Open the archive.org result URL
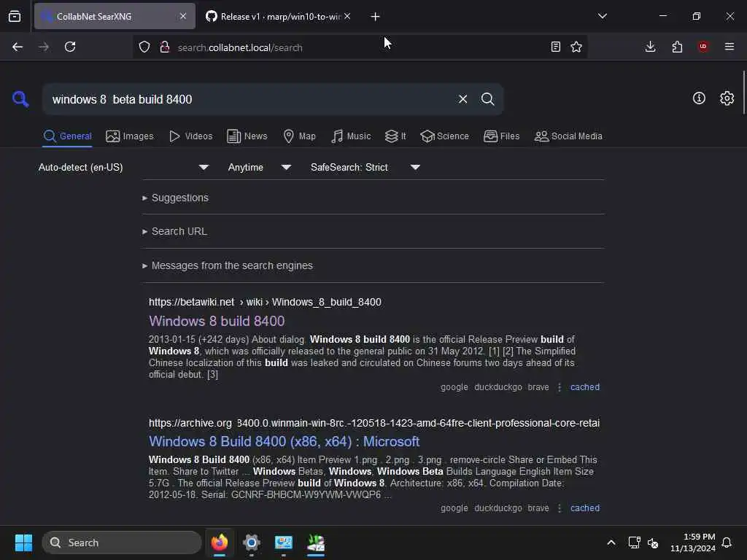747x560 pixels. point(374,423)
